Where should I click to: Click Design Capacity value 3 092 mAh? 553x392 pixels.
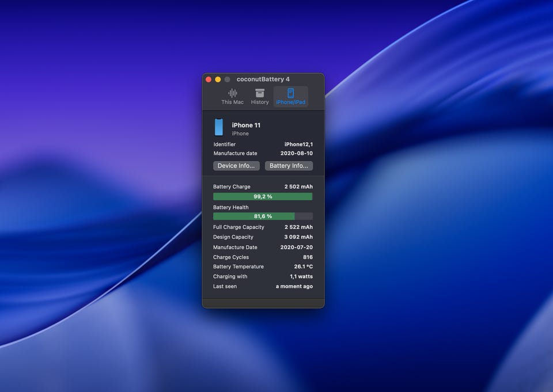299,237
